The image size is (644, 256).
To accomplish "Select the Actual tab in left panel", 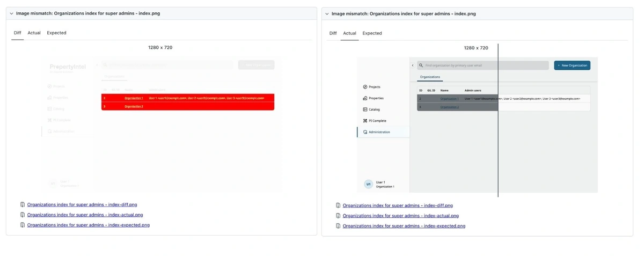I will click(x=34, y=33).
